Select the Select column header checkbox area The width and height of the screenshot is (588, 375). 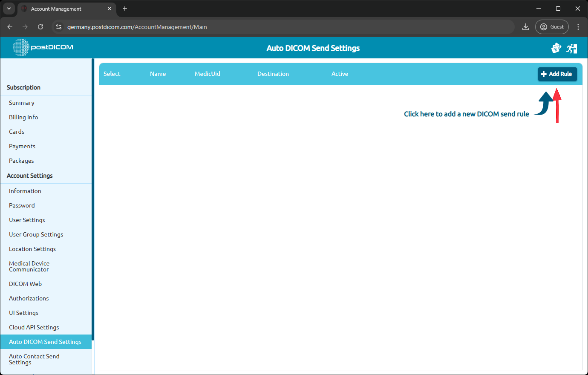(112, 74)
